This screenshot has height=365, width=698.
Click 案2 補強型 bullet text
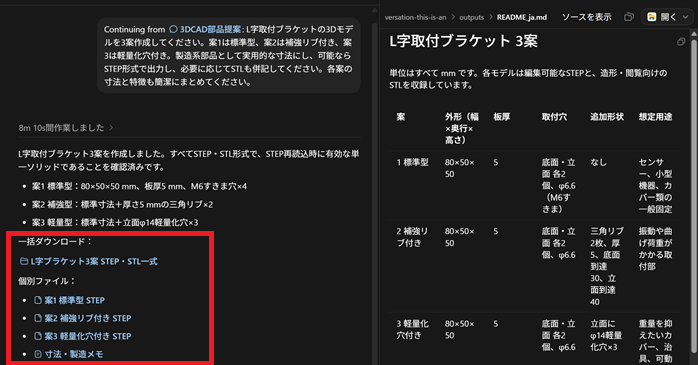coord(122,205)
